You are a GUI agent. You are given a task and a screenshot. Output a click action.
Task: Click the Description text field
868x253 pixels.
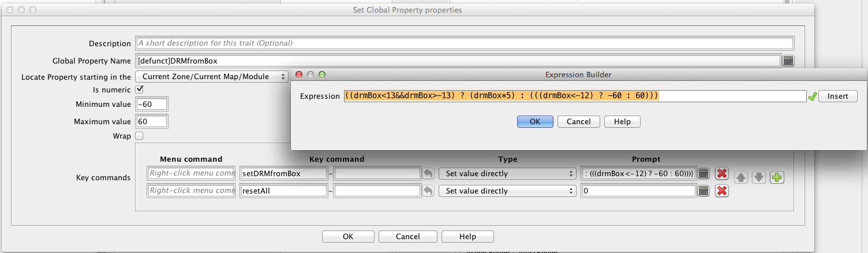pos(465,43)
